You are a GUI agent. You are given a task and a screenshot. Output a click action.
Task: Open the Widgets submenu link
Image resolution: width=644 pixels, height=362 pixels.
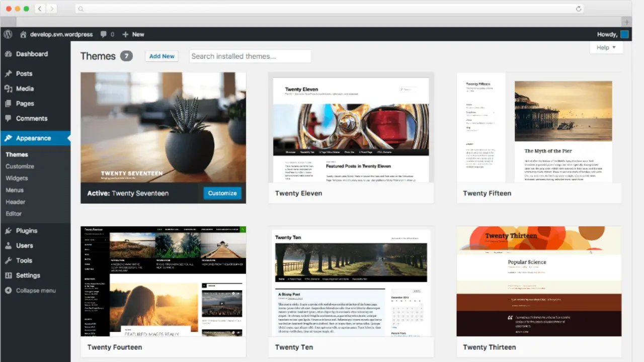[x=17, y=178]
